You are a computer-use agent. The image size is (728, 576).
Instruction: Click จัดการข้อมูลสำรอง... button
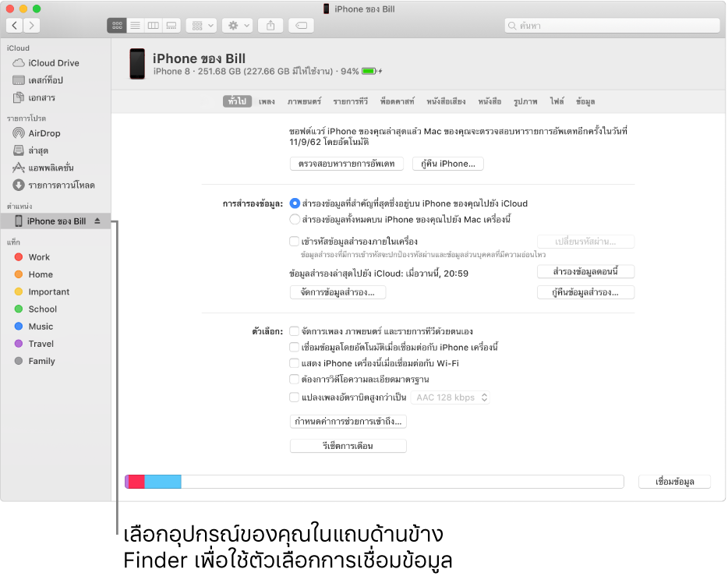337,292
